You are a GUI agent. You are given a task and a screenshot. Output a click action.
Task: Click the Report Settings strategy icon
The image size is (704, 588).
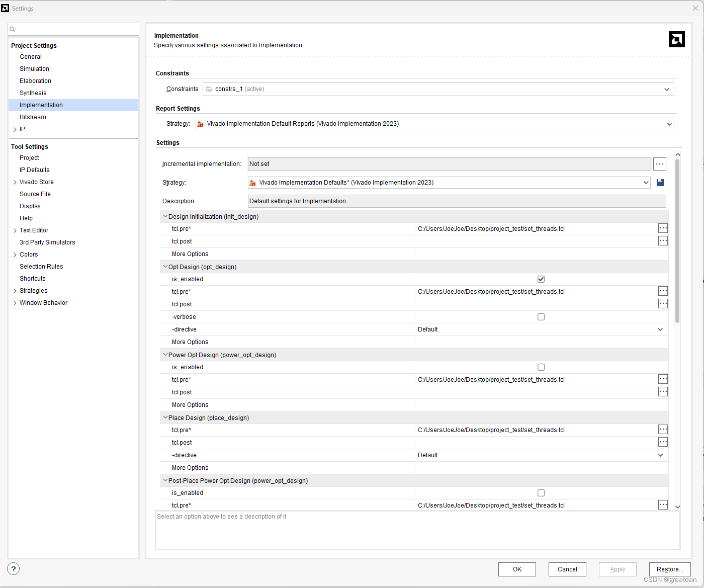pyautogui.click(x=200, y=124)
